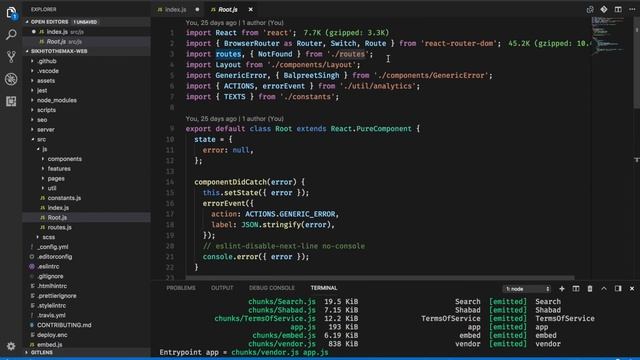Create a new terminal with plus icon
640x360 pixels.
pyautogui.click(x=562, y=289)
